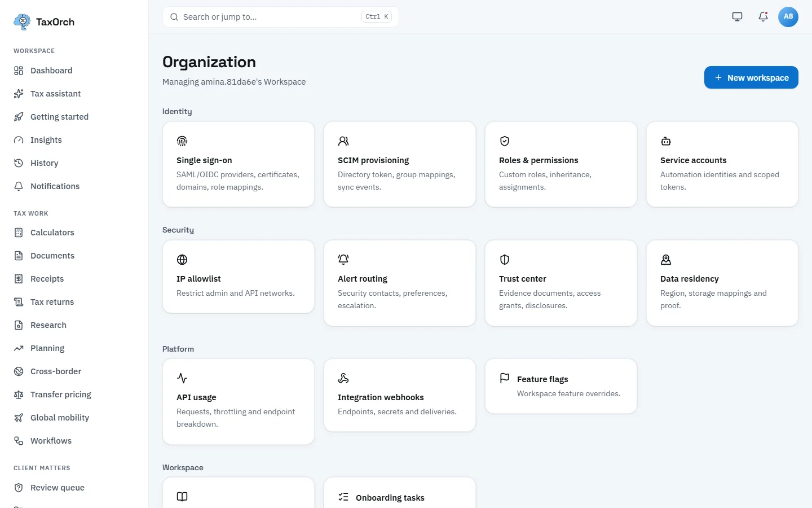812x508 pixels.
Task: Open Global mobility in sidebar
Action: (74, 418)
